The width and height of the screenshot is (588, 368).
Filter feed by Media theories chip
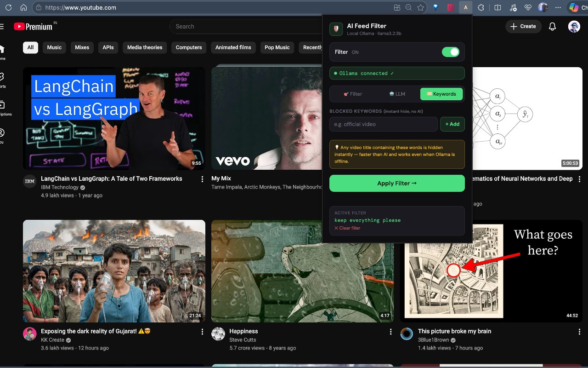(145, 47)
